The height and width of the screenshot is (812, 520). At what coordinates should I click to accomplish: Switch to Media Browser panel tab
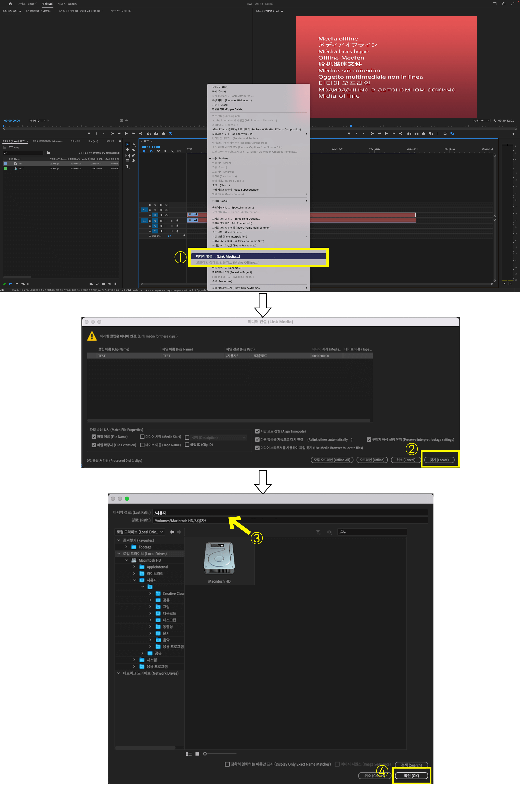tap(47, 141)
